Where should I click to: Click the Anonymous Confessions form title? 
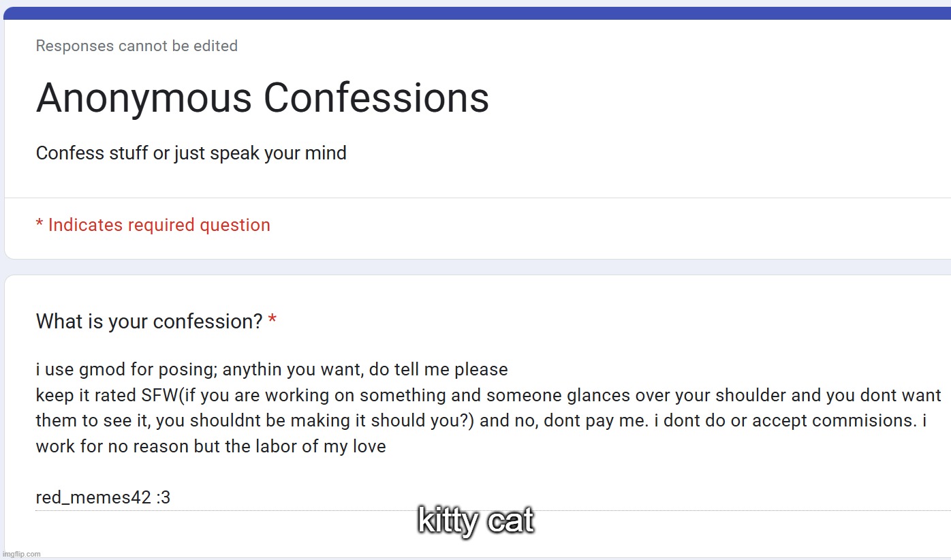262,97
